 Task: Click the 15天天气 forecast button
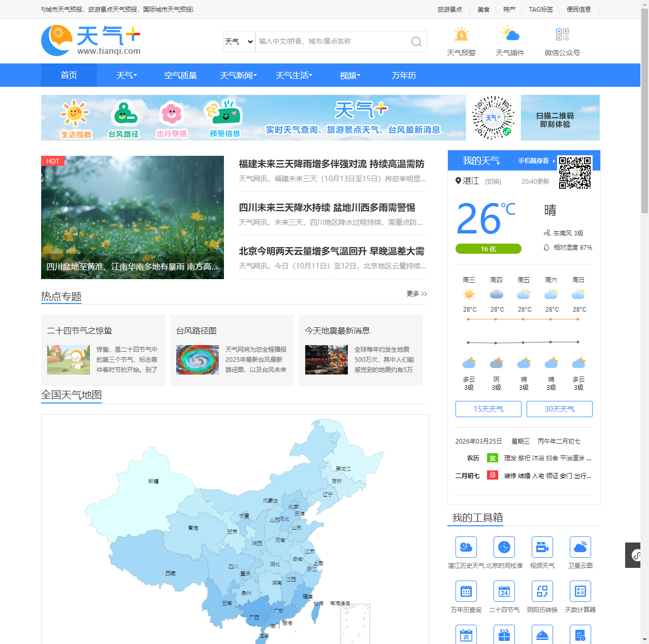488,409
